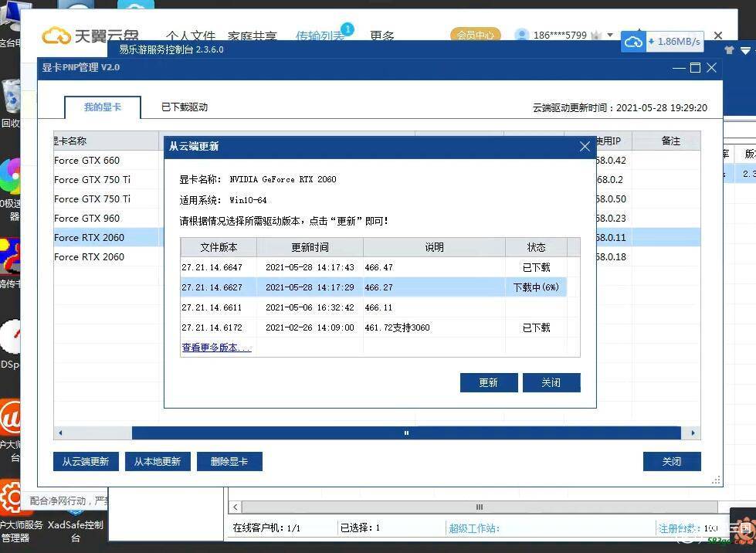This screenshot has height=553, width=756.
Task: Minimize the 显卡PNP管理 window
Action: point(679,67)
